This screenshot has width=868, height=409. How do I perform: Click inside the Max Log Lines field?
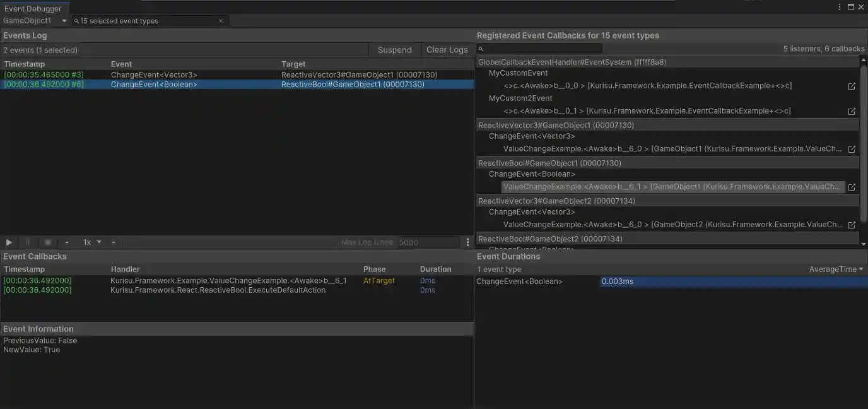429,242
